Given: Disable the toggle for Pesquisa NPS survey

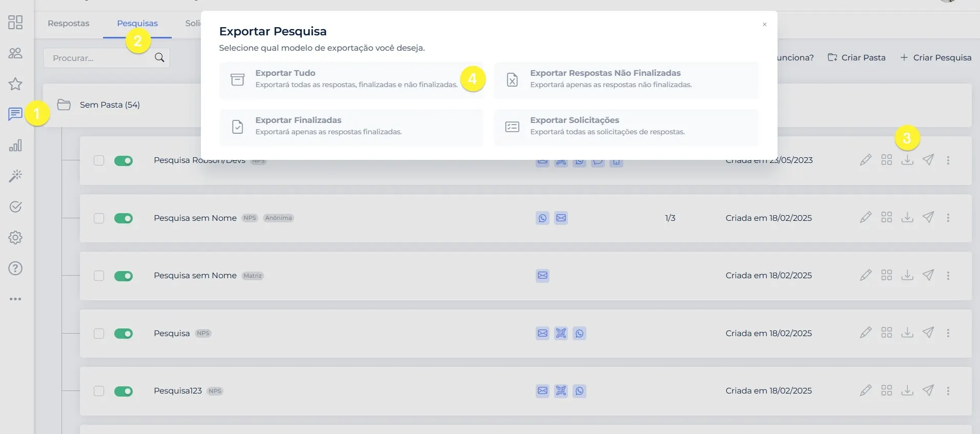Looking at the screenshot, I should coord(124,334).
